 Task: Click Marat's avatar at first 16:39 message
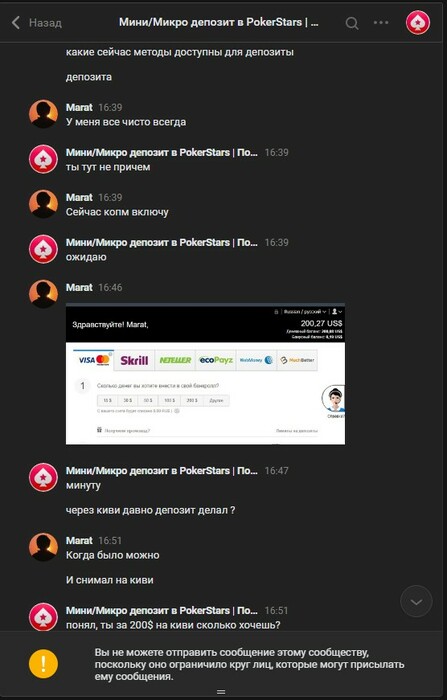pos(43,114)
